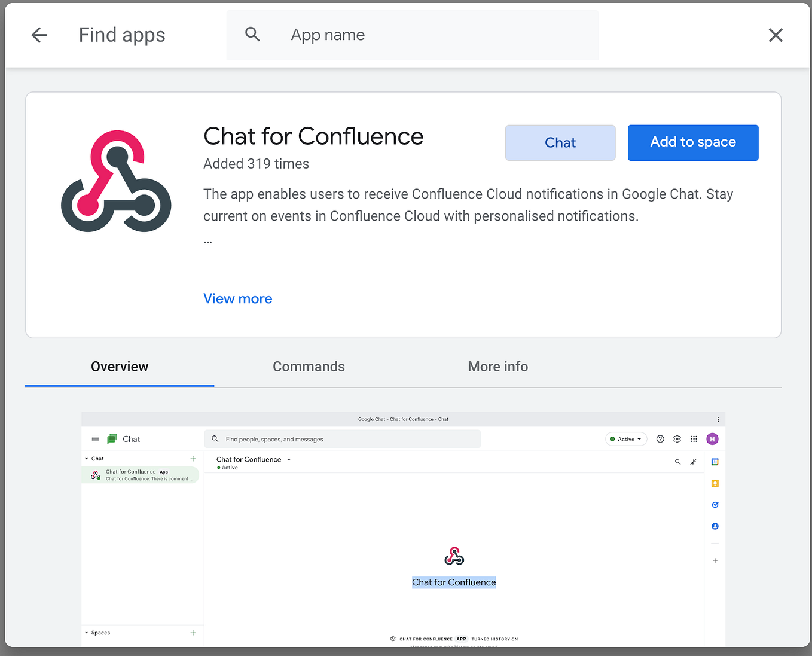Click the in-conversation search icon
The width and height of the screenshot is (812, 656).
click(677, 462)
